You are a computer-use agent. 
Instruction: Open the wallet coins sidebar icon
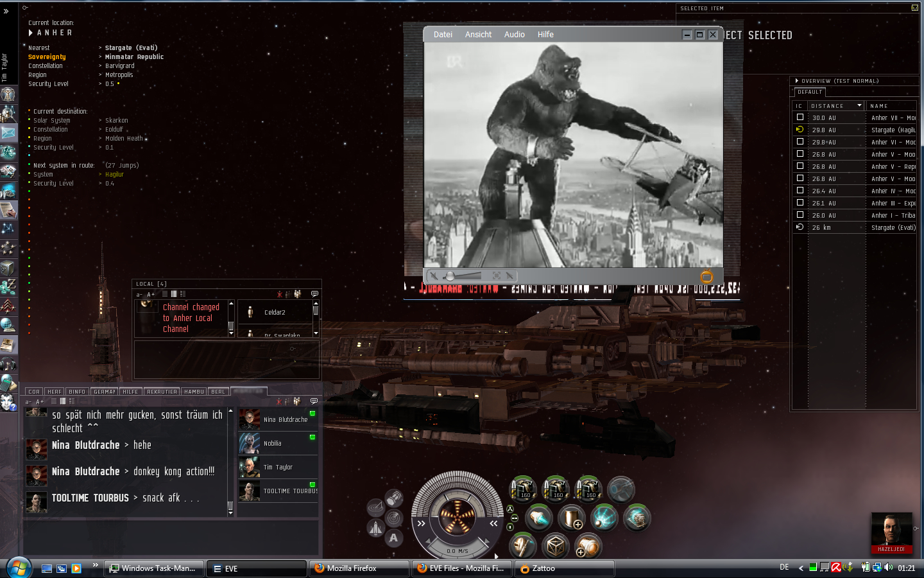pyautogui.click(x=8, y=287)
